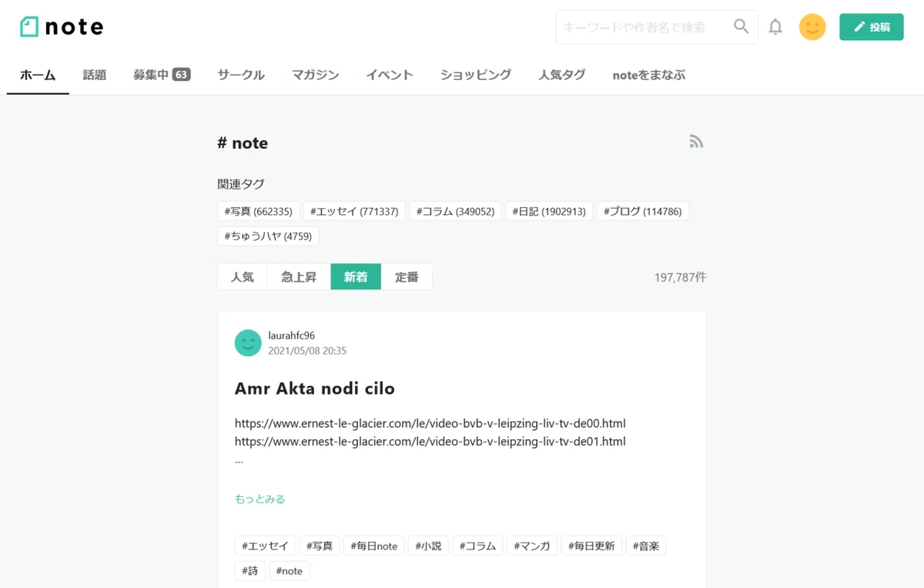Select related tag #エッセイ (771337)
924x588 pixels.
(354, 211)
